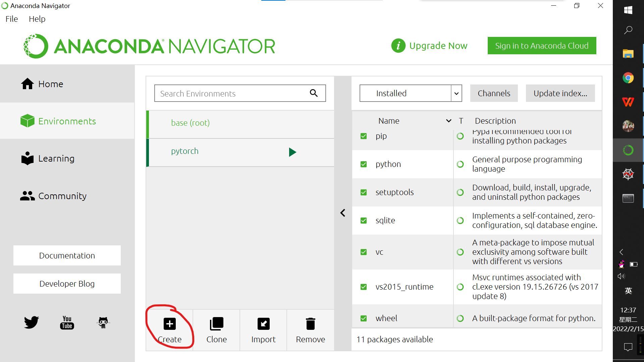Select the Environments tab
The height and width of the screenshot is (362, 644).
tap(67, 121)
